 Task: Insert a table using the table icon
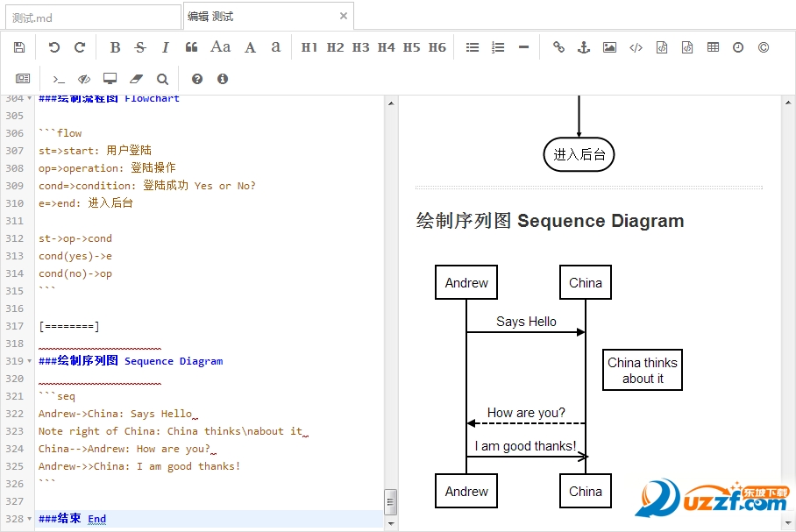click(713, 47)
